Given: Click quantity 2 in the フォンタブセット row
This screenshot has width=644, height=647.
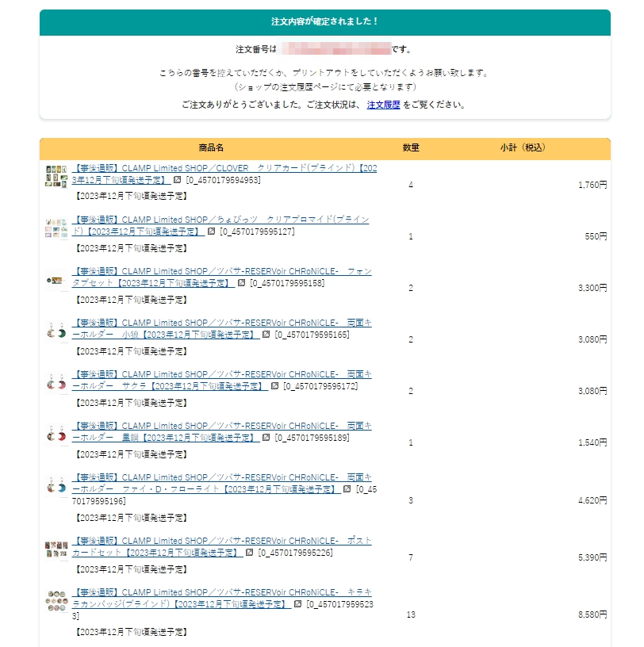Looking at the screenshot, I should [x=411, y=288].
